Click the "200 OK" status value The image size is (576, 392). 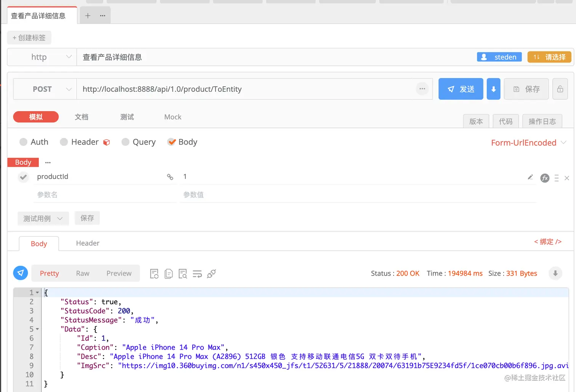pos(408,273)
